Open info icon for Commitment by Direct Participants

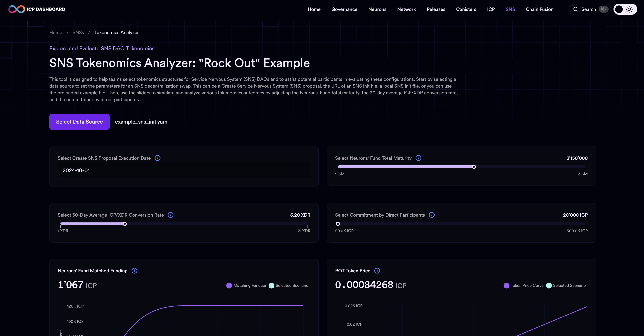(x=432, y=215)
